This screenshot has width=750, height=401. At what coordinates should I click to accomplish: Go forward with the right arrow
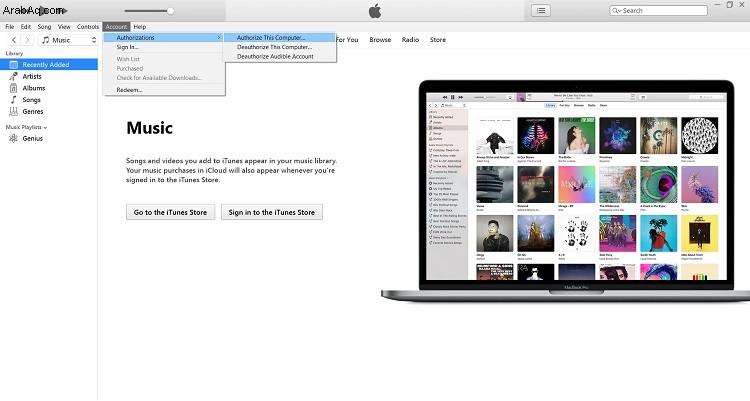coord(27,40)
